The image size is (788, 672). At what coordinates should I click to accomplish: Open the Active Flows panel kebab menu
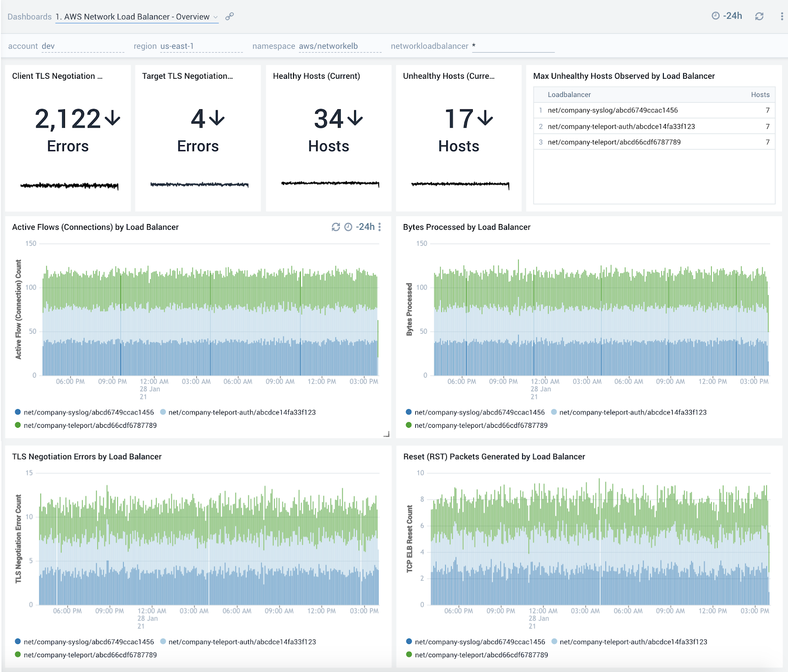coord(379,227)
